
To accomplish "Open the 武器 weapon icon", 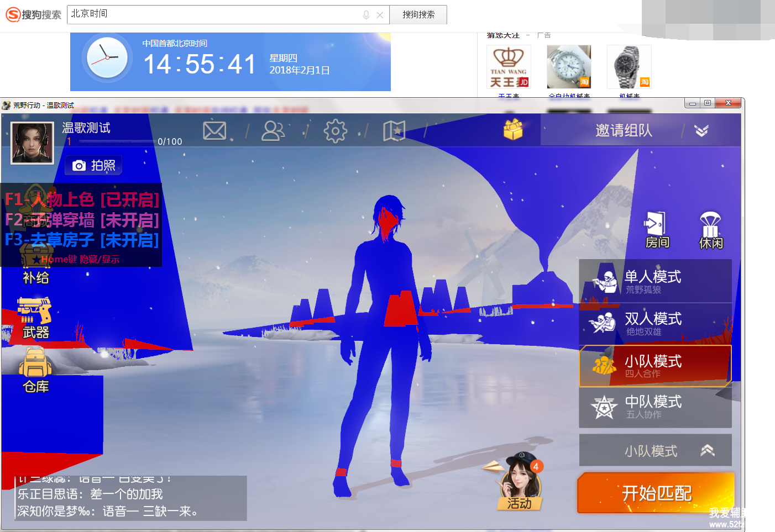I will coord(35,318).
